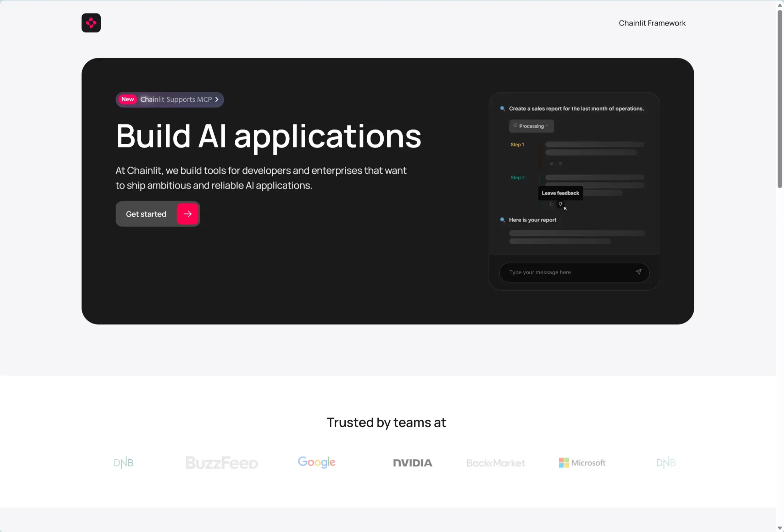Click the NVIDIA logo
This screenshot has width=784, height=532.
pyautogui.click(x=412, y=463)
